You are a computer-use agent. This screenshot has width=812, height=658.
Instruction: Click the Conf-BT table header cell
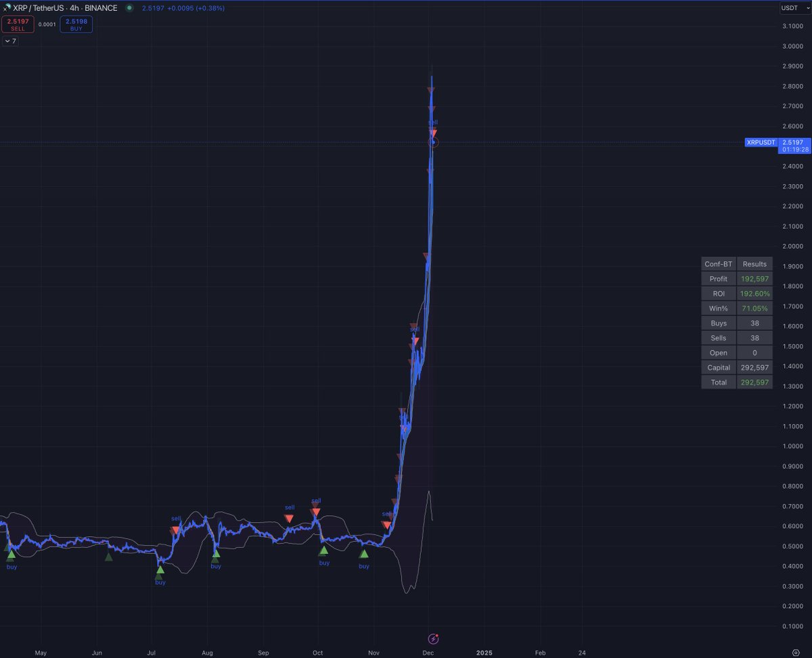(719, 264)
